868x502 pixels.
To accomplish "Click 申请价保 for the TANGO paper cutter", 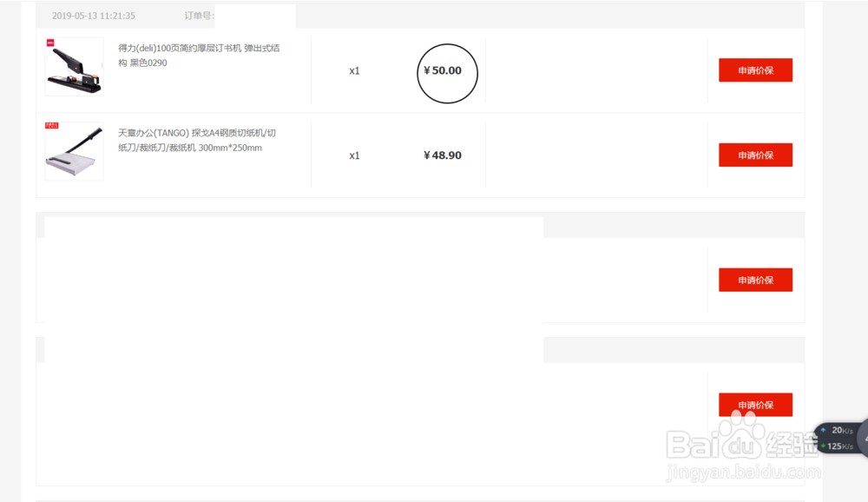I will click(x=755, y=155).
